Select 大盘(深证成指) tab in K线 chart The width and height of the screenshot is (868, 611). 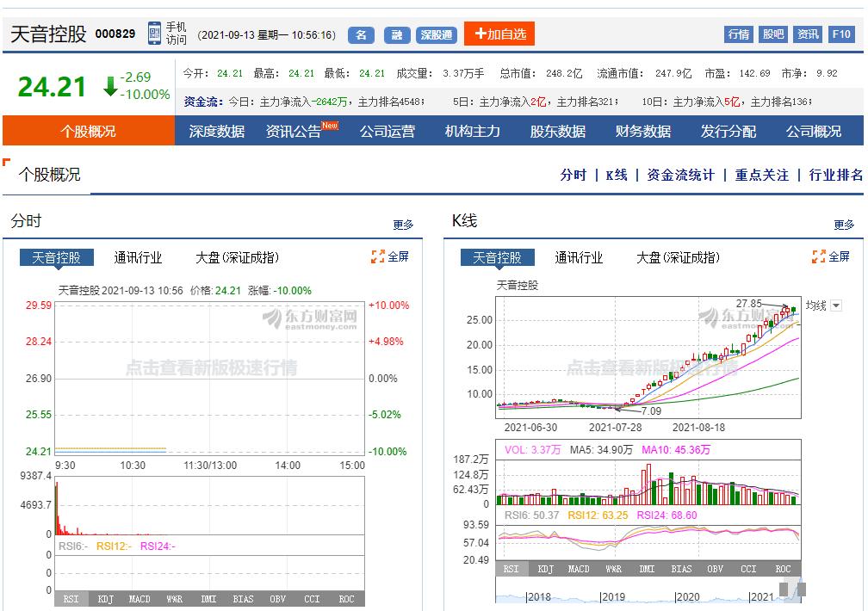(679, 257)
